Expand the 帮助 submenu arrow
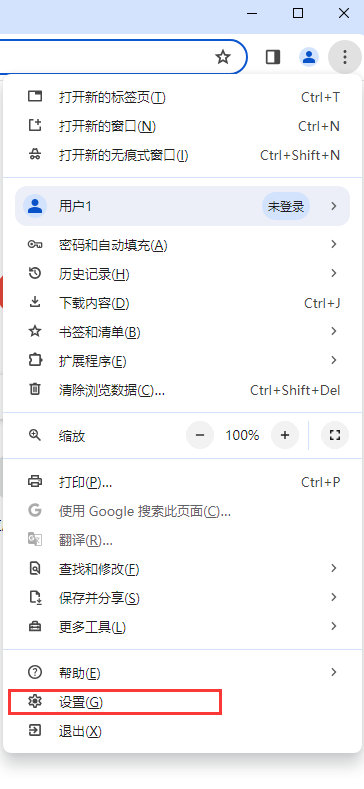Screen dimensions: 364x789 [333, 672]
